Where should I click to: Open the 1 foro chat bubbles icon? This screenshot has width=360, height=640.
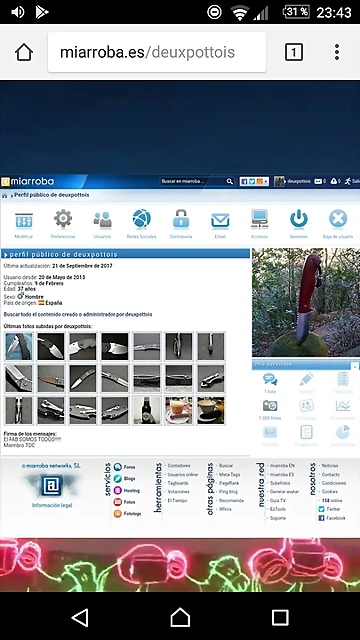tap(270, 380)
